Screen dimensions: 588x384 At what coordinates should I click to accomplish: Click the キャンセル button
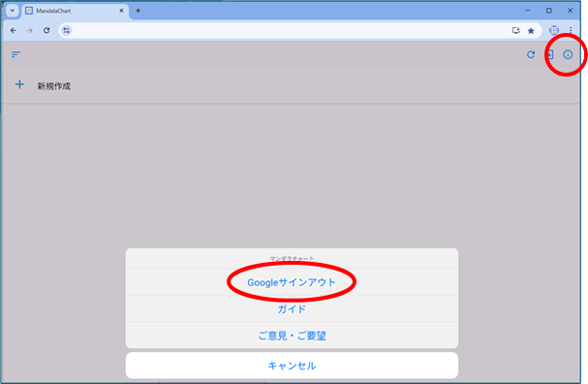click(292, 366)
